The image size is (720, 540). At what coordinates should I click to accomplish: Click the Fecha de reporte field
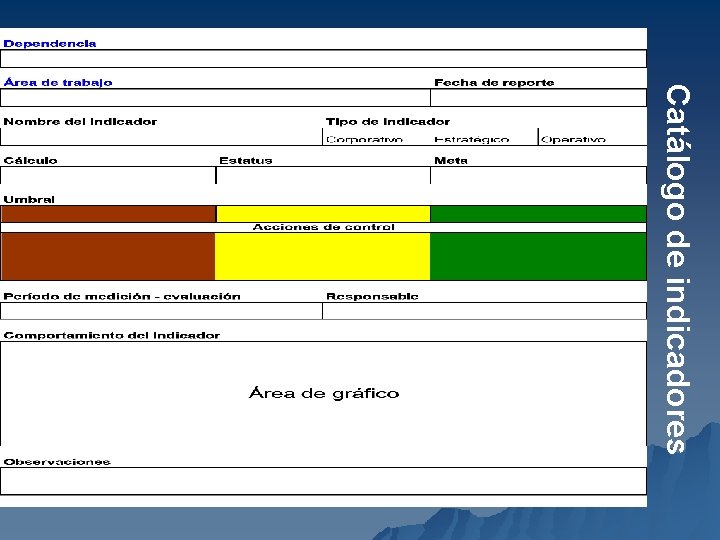(538, 98)
